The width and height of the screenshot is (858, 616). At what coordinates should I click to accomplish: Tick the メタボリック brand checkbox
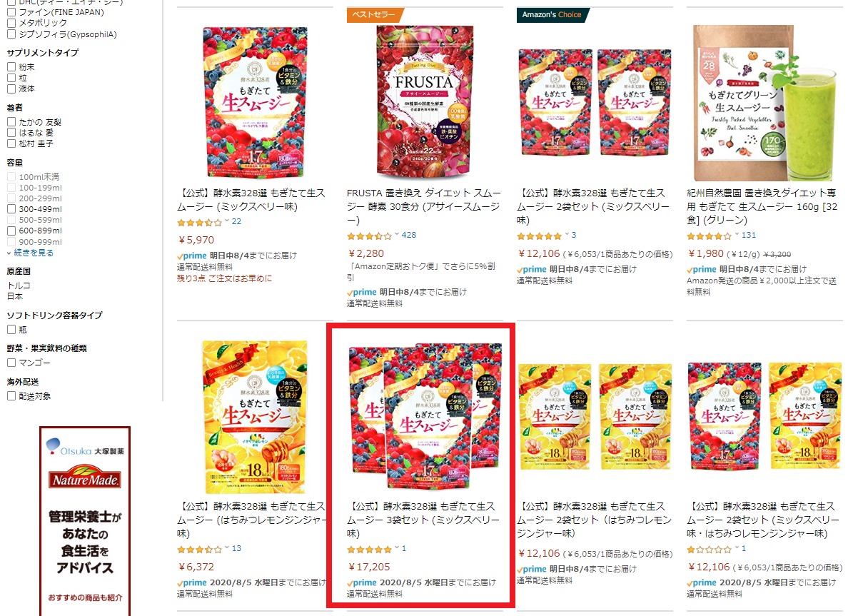11,23
